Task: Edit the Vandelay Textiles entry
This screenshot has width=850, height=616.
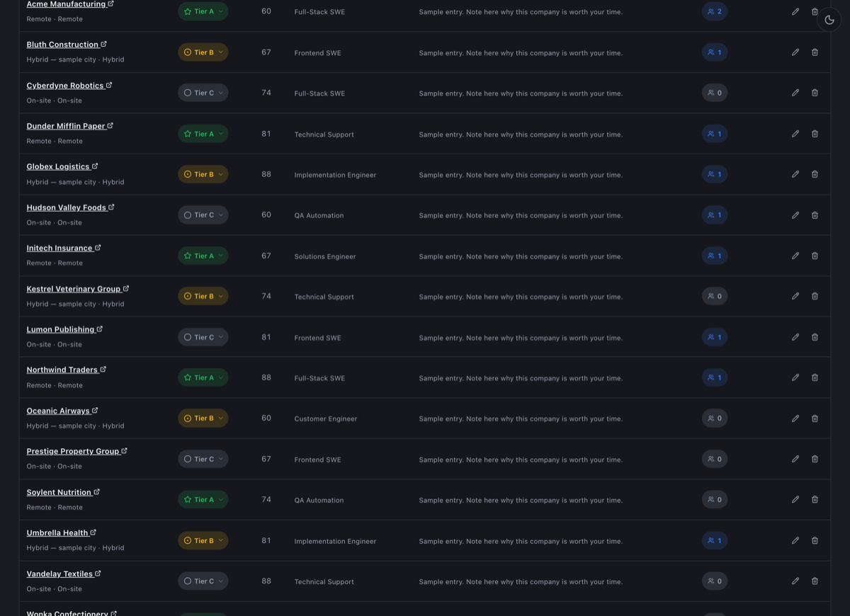Action: pos(795,581)
